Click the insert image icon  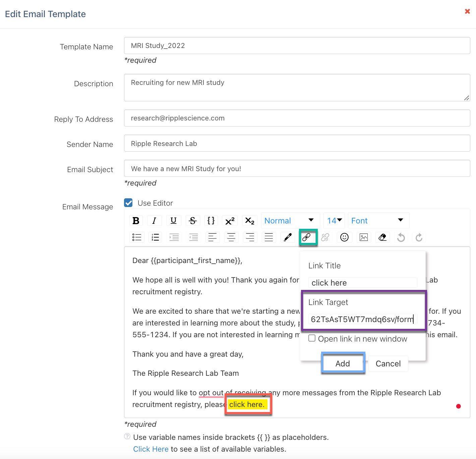(x=363, y=237)
